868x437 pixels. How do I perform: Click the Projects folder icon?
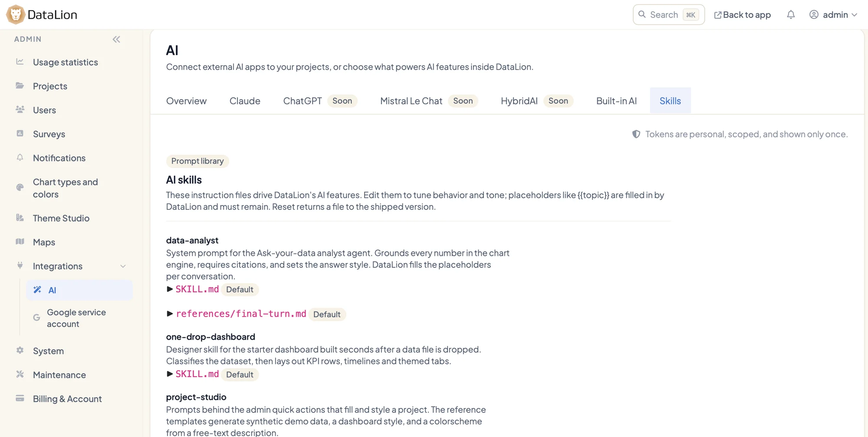click(20, 86)
